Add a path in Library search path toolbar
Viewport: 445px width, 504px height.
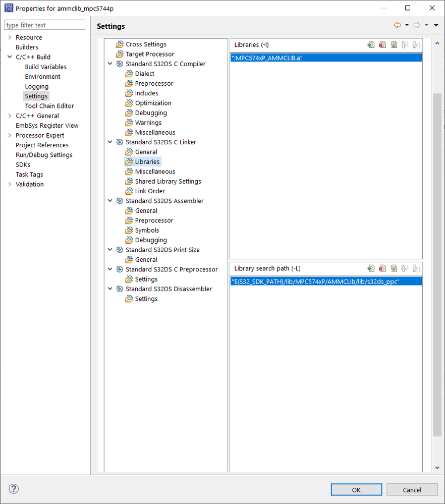(x=371, y=268)
